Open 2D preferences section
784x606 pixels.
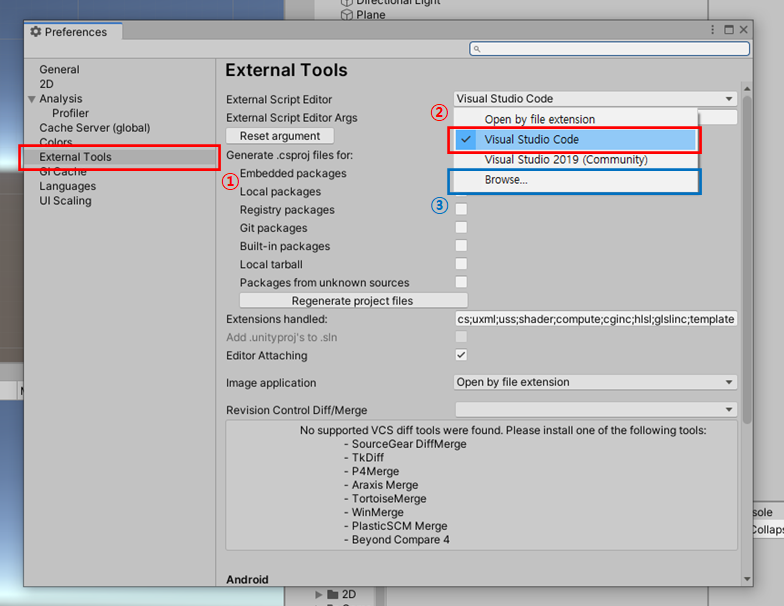click(46, 84)
